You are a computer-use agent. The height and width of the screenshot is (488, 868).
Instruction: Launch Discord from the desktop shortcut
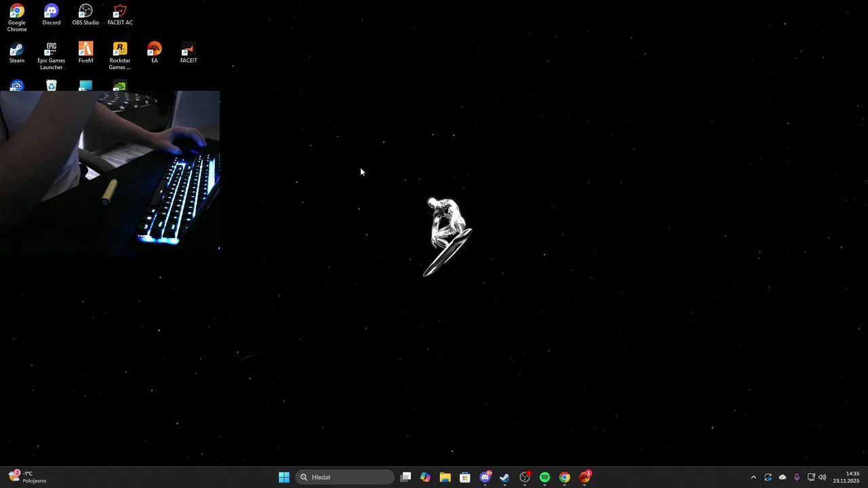coord(52,15)
